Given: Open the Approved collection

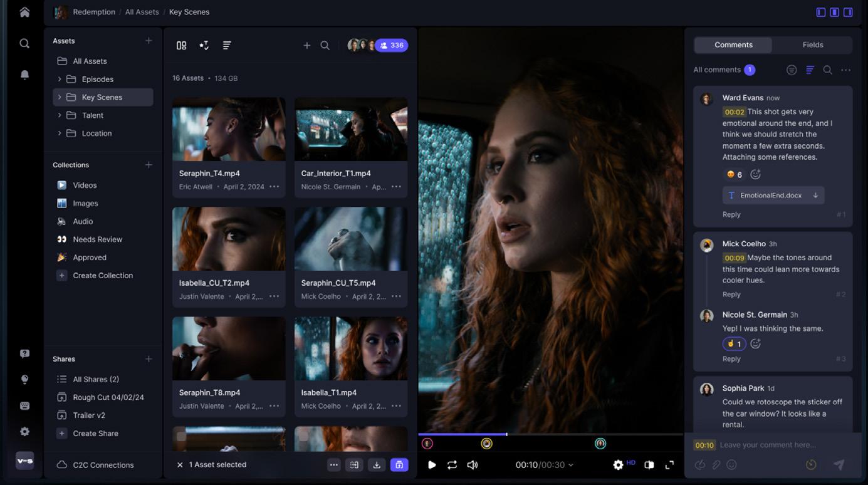Looking at the screenshot, I should pos(90,258).
